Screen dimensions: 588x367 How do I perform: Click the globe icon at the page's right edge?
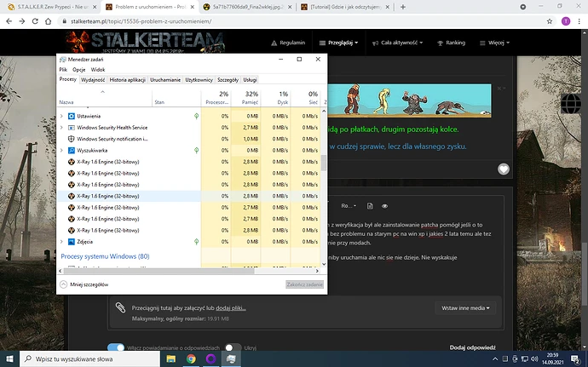pos(571,104)
